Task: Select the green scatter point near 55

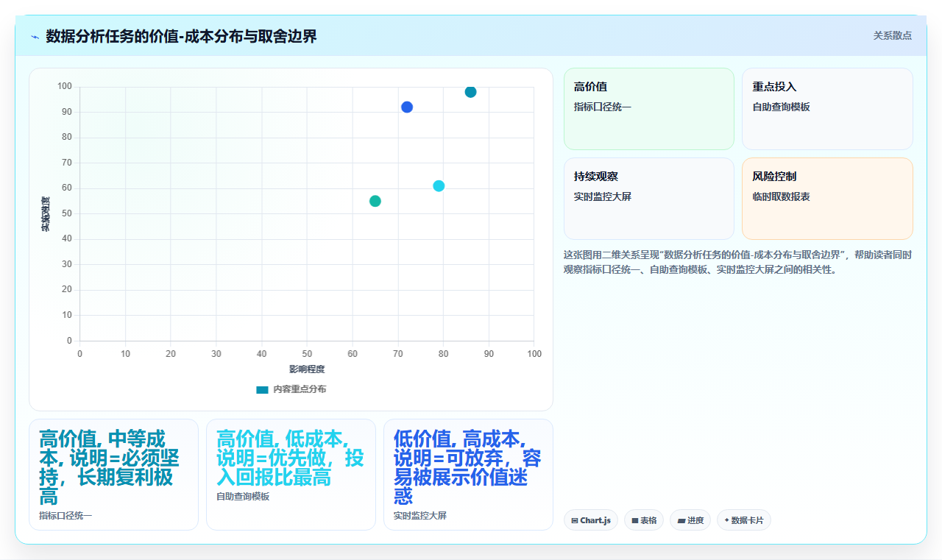Action: click(x=375, y=201)
